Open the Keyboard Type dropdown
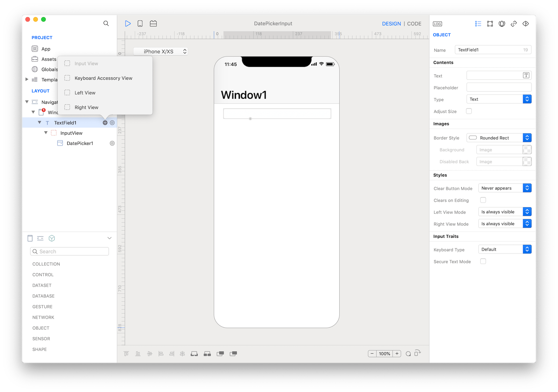 coord(505,249)
